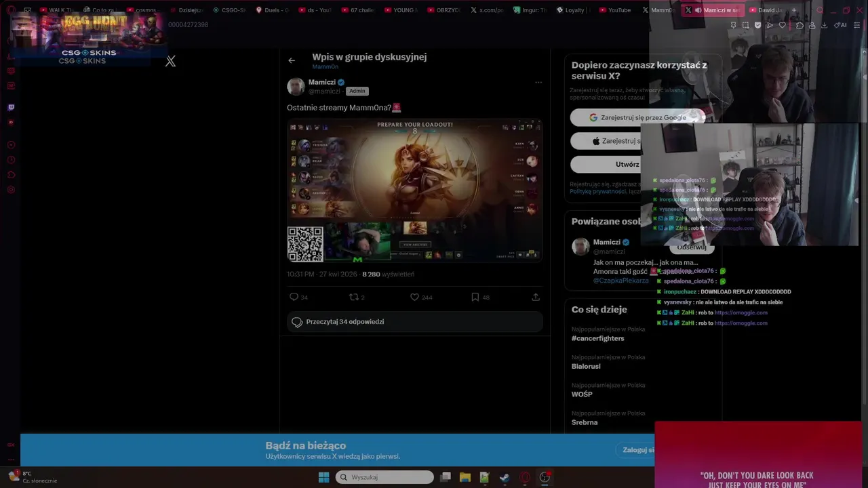
Task: Switch to the 'Loyalty' browser tab
Action: (x=572, y=10)
